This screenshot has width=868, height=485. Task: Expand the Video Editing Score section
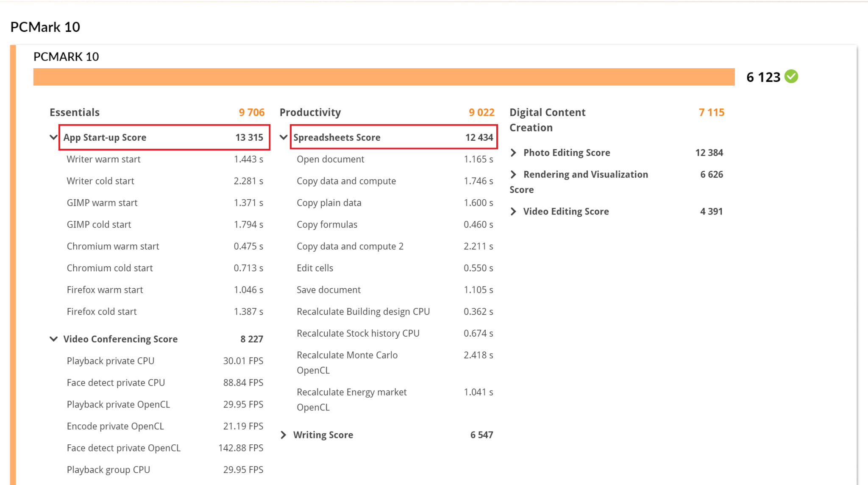click(x=513, y=212)
